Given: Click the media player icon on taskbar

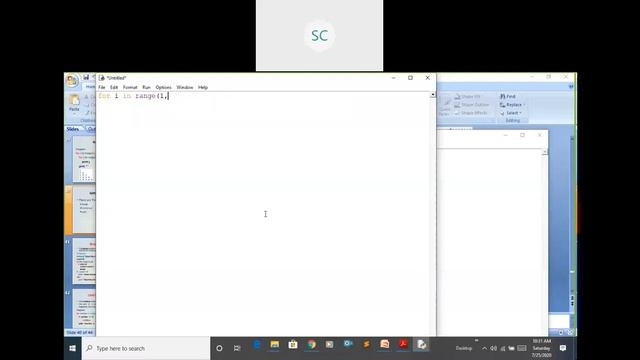Looking at the screenshot, I should pyautogui.click(x=329, y=345).
